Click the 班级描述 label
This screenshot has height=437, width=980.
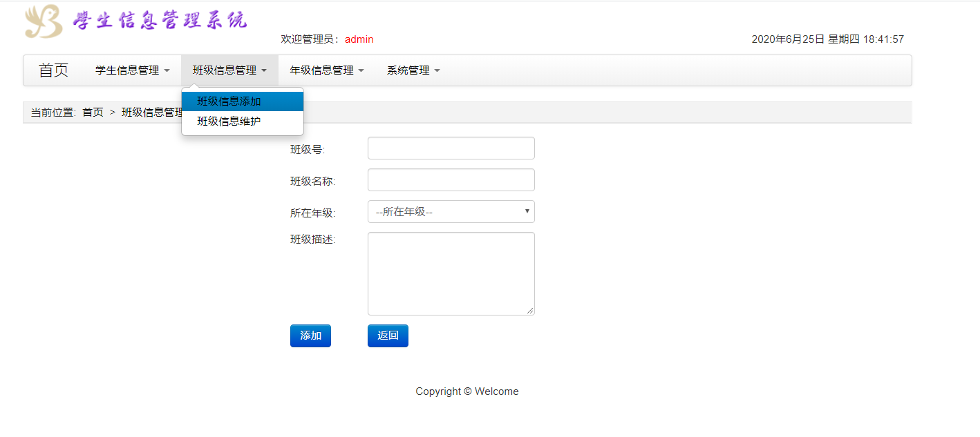[313, 240]
